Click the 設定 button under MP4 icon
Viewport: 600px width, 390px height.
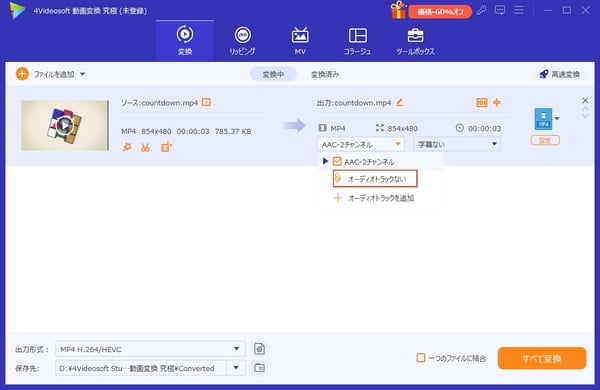click(x=545, y=140)
